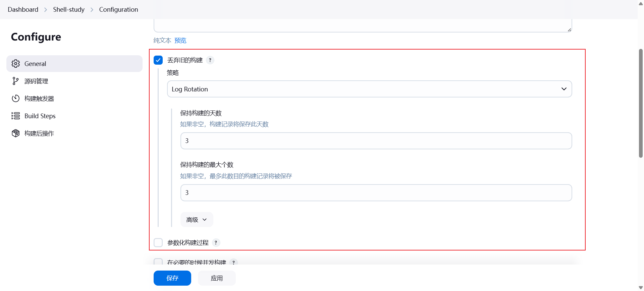Click breadcrumb chevron after Dashboard
The width and height of the screenshot is (644, 291).
point(46,10)
